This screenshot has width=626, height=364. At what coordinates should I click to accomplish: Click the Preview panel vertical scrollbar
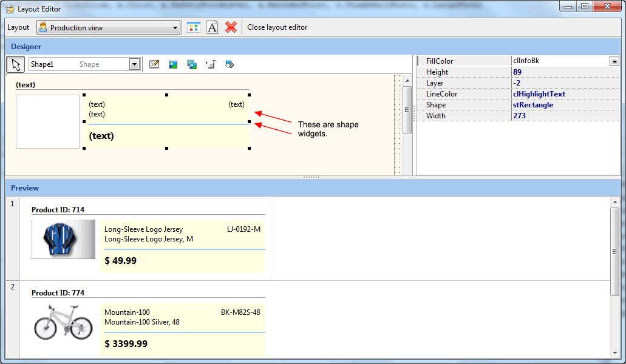(x=614, y=252)
